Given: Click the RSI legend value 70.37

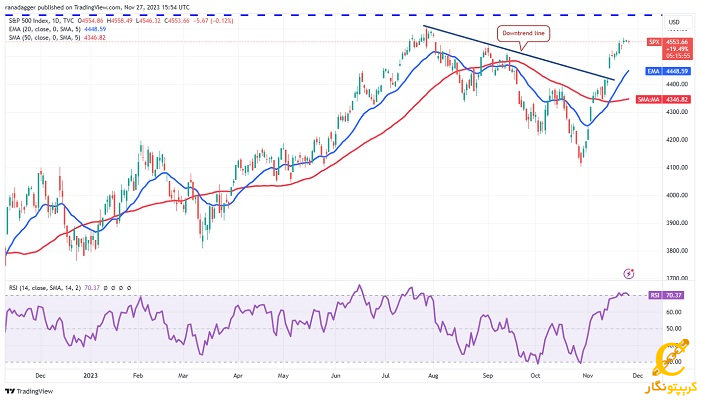Looking at the screenshot, I should (92, 288).
